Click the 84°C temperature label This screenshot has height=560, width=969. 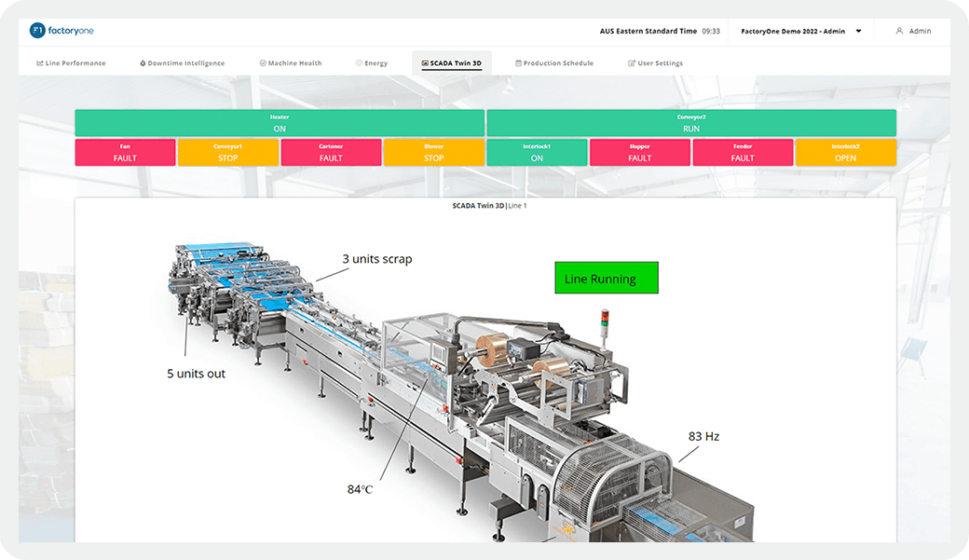pos(360,489)
